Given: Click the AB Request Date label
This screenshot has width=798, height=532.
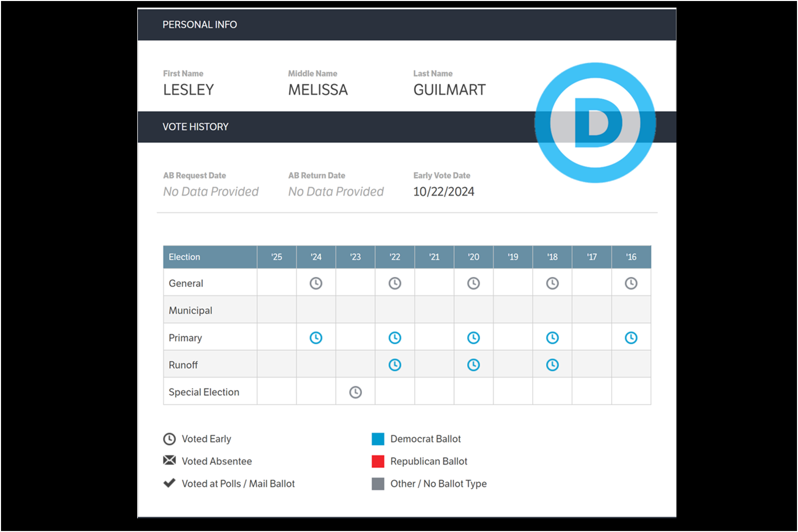Looking at the screenshot, I should click(194, 176).
